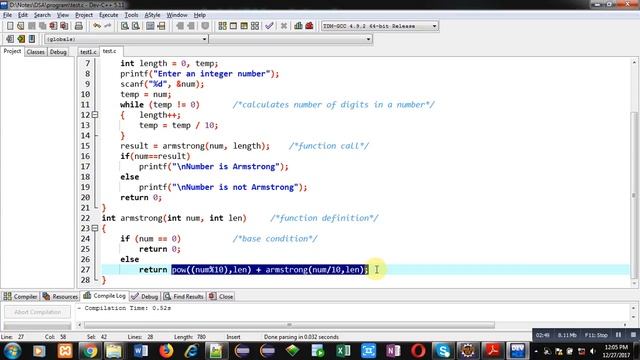The width and height of the screenshot is (640, 360).
Task: Open the Debug bottom panel tab
Action: coord(145,296)
